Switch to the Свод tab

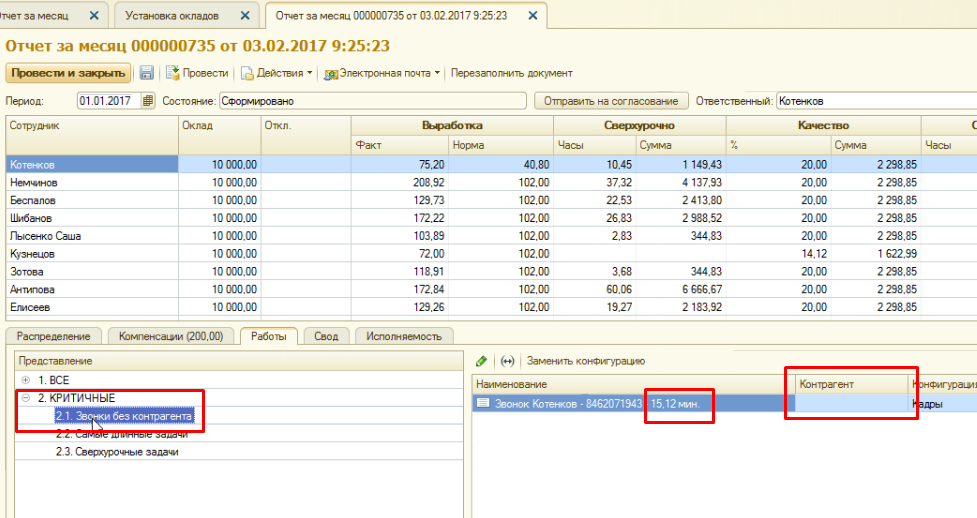point(325,336)
